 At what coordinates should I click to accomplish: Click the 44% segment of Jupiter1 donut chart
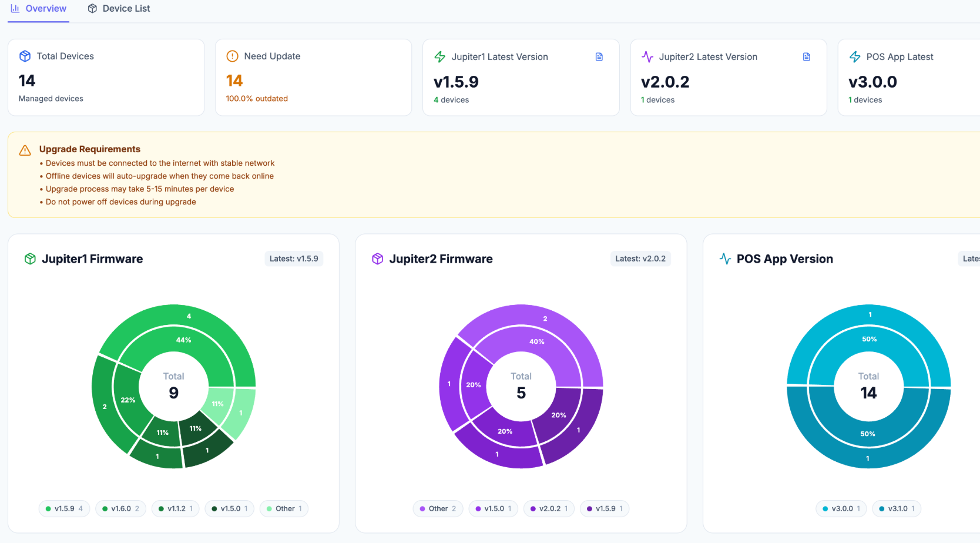(x=184, y=340)
